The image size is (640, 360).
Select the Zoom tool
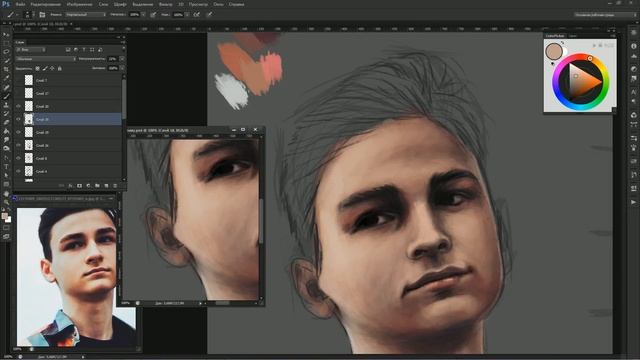click(x=6, y=202)
